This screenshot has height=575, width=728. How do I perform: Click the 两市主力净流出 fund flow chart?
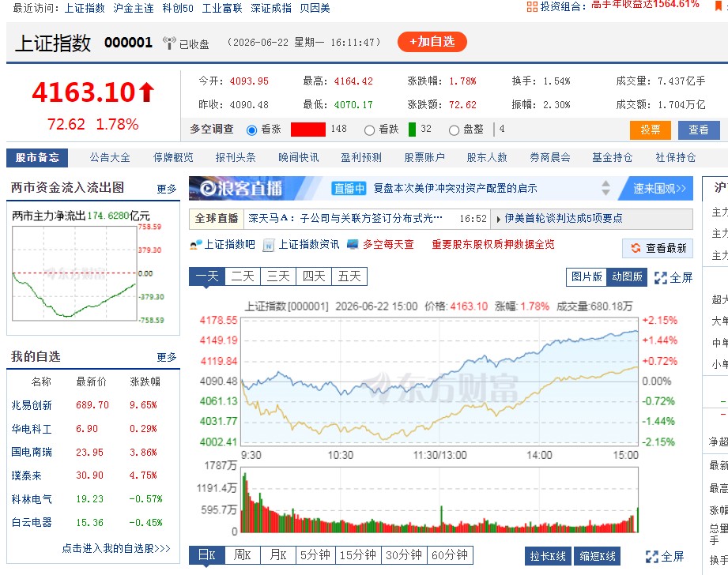pyautogui.click(x=74, y=273)
